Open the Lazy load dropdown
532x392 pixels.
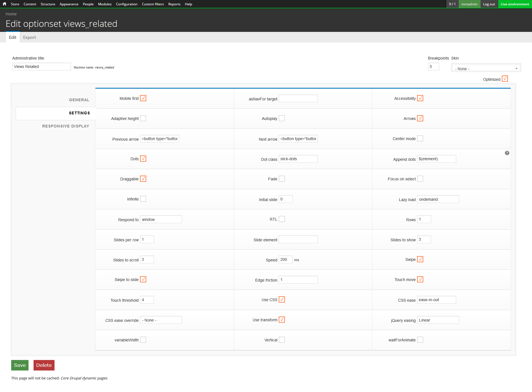[x=438, y=199]
